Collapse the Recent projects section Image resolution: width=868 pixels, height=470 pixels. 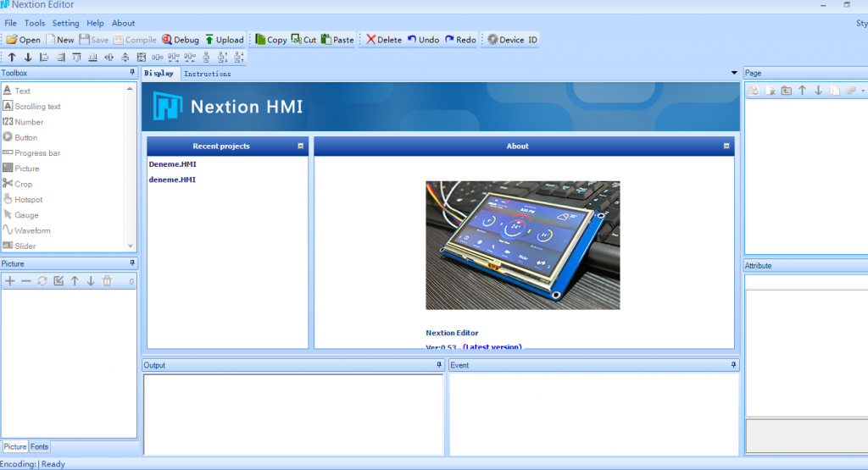[x=301, y=146]
